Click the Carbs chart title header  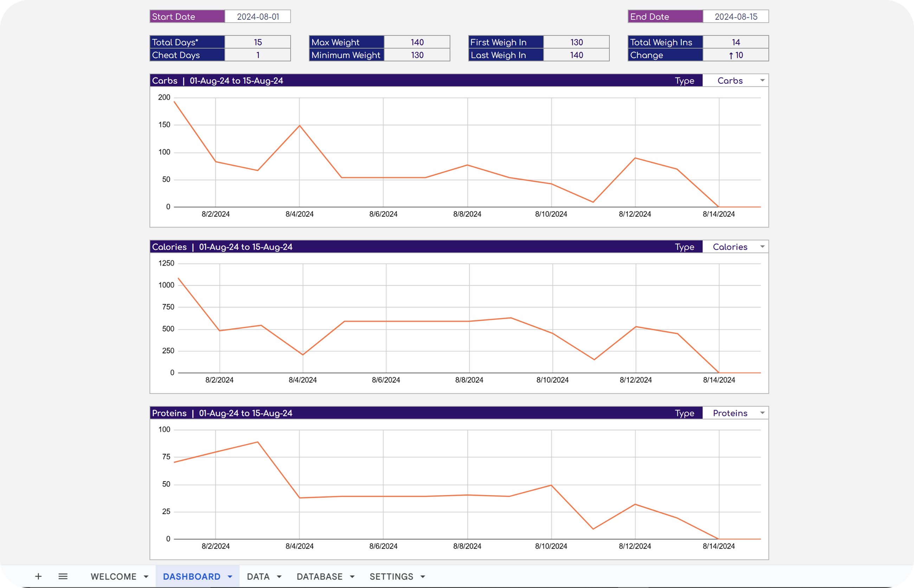pos(217,80)
